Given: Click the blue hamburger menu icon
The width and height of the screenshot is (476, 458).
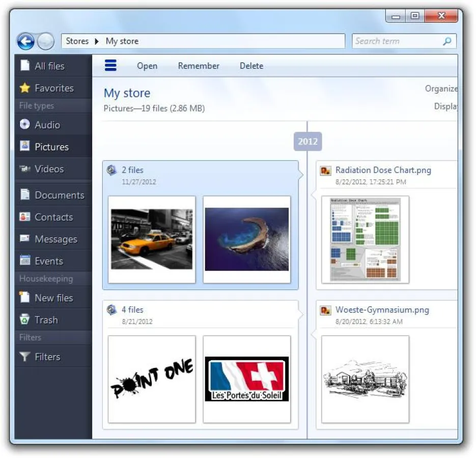Looking at the screenshot, I should (x=110, y=66).
